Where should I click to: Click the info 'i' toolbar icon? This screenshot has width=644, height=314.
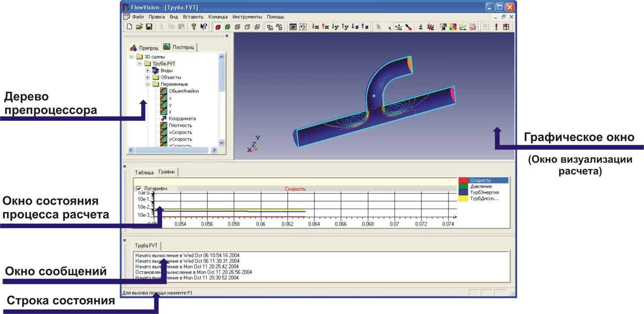click(421, 27)
